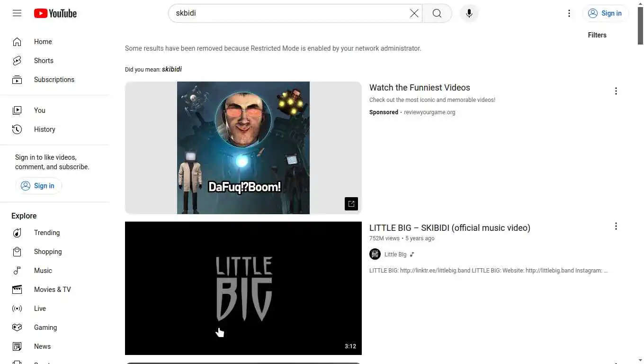Click the Shopping bag icon
The image size is (644, 364).
click(x=17, y=252)
